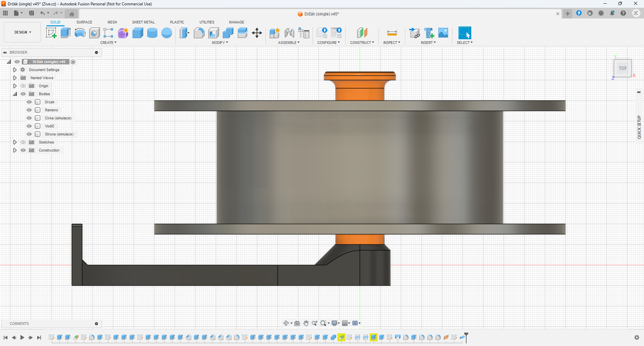Select the Hole tool

[x=94, y=33]
